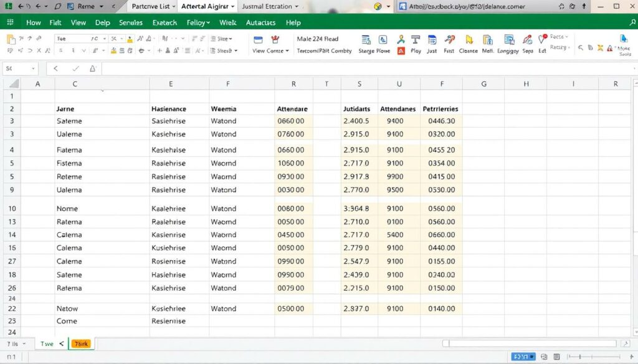Open the Felloy menu
Screen dimensions: 638x364
coord(198,23)
